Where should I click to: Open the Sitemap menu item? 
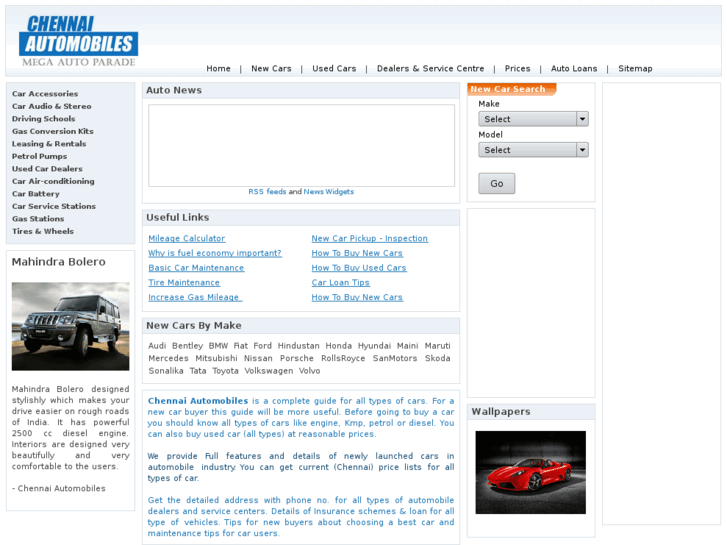(x=635, y=69)
